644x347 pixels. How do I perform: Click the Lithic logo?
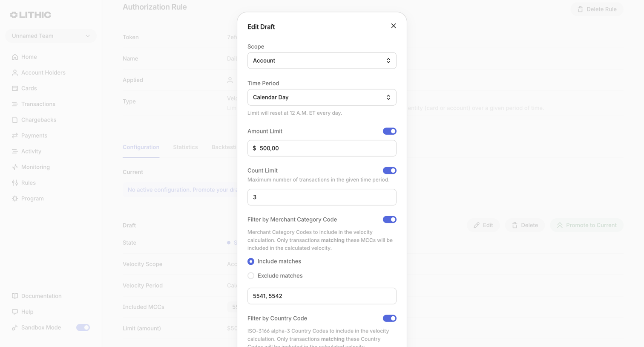[x=31, y=15]
